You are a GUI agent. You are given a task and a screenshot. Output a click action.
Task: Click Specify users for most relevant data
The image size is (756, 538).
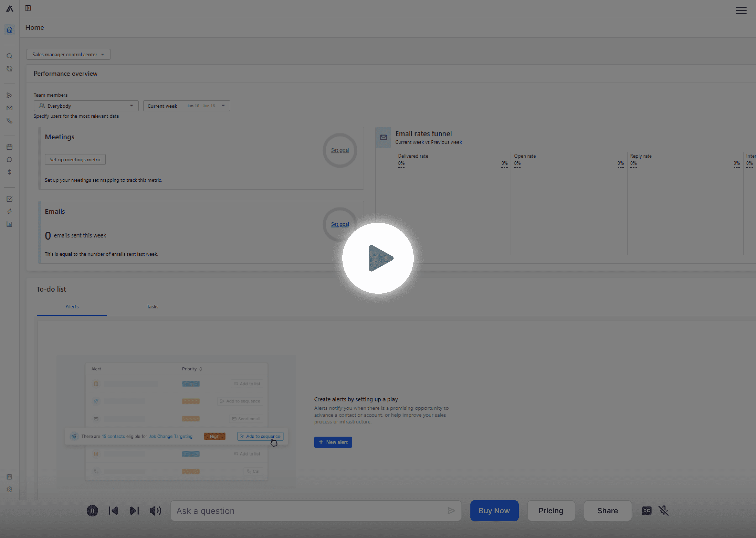click(76, 116)
